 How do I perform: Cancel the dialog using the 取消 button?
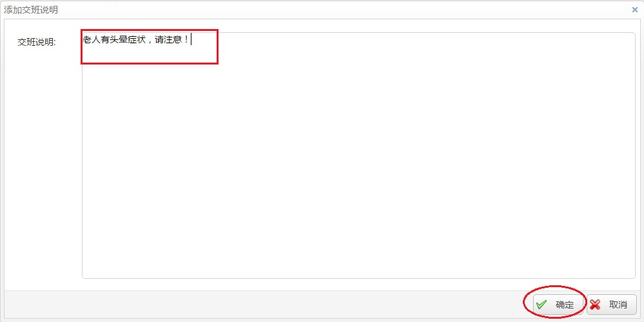click(x=612, y=305)
